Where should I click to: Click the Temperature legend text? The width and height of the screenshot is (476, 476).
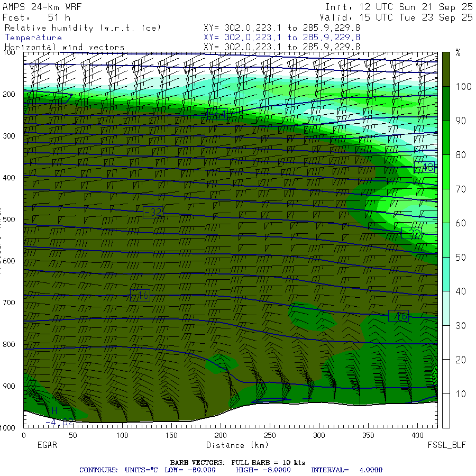pyautogui.click(x=33, y=38)
